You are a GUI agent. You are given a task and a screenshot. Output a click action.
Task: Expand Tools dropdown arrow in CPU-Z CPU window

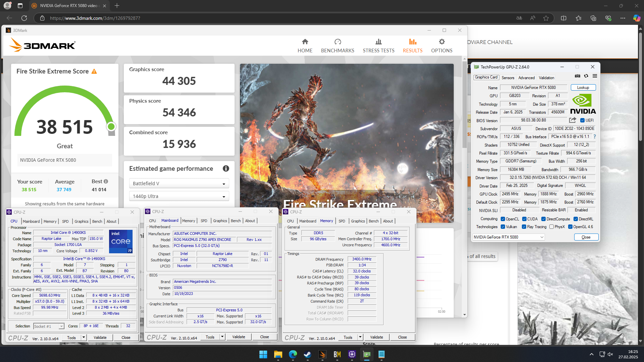click(x=84, y=338)
